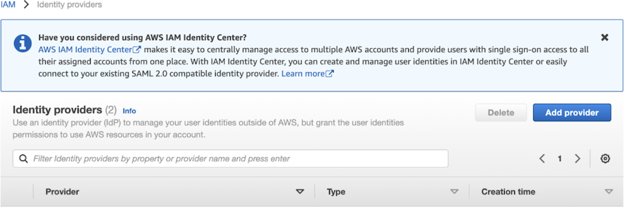Open the AWS IAM Identity Center link
Screen dimensions: 644x210
(x=89, y=50)
